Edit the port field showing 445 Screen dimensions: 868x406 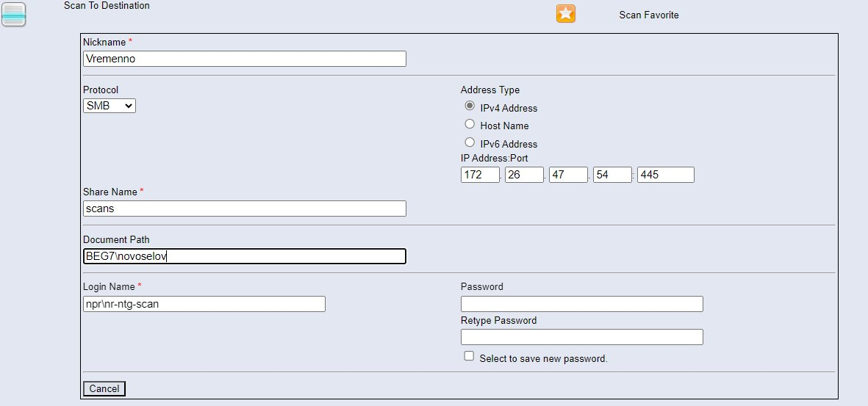(665, 175)
